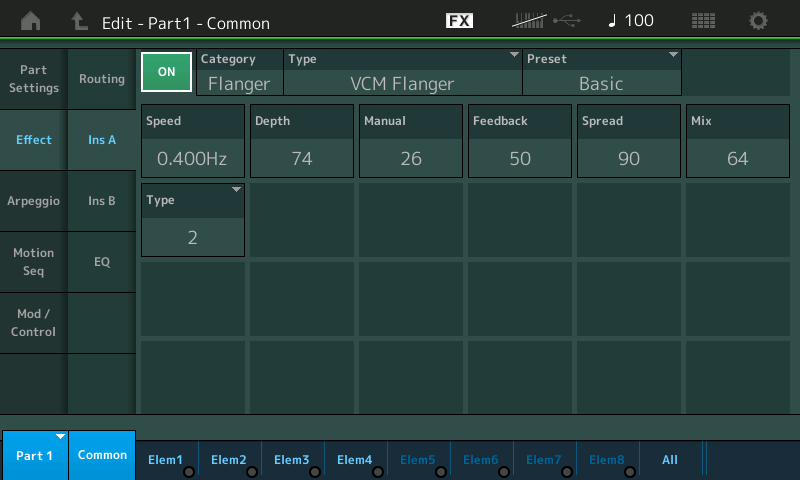Select the Feedback parameter value 50
This screenshot has height=480, width=800.
click(x=520, y=141)
